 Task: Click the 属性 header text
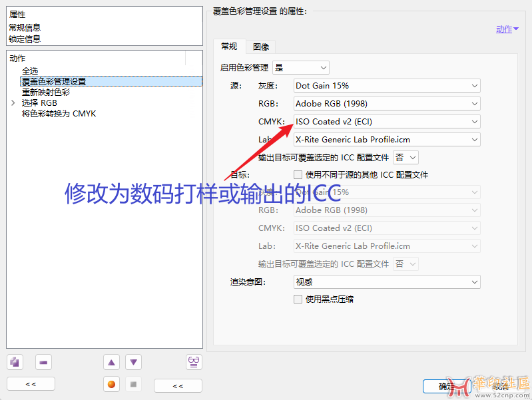point(17,15)
